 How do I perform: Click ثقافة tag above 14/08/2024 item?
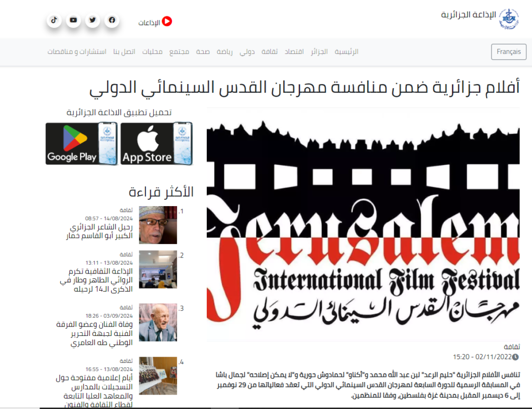coord(126,210)
